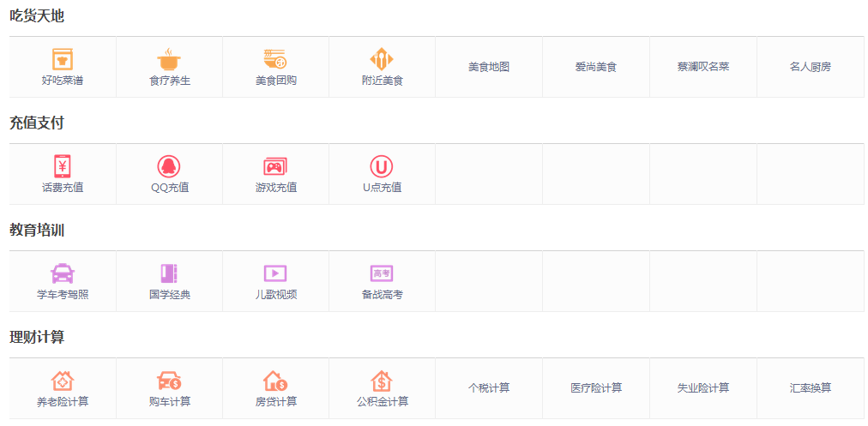
Task: Open the 附近美食 fork and knife icon
Action: pos(382,59)
